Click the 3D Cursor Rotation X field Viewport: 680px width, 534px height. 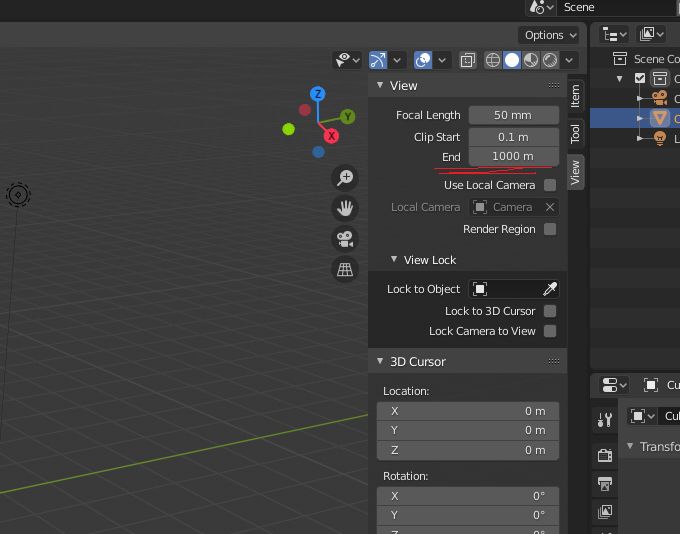pos(468,496)
